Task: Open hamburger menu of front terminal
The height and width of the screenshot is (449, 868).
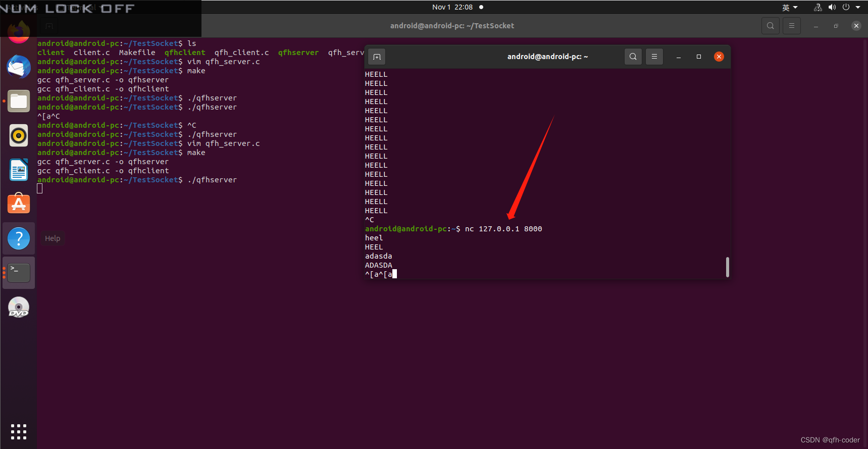Action: click(654, 57)
